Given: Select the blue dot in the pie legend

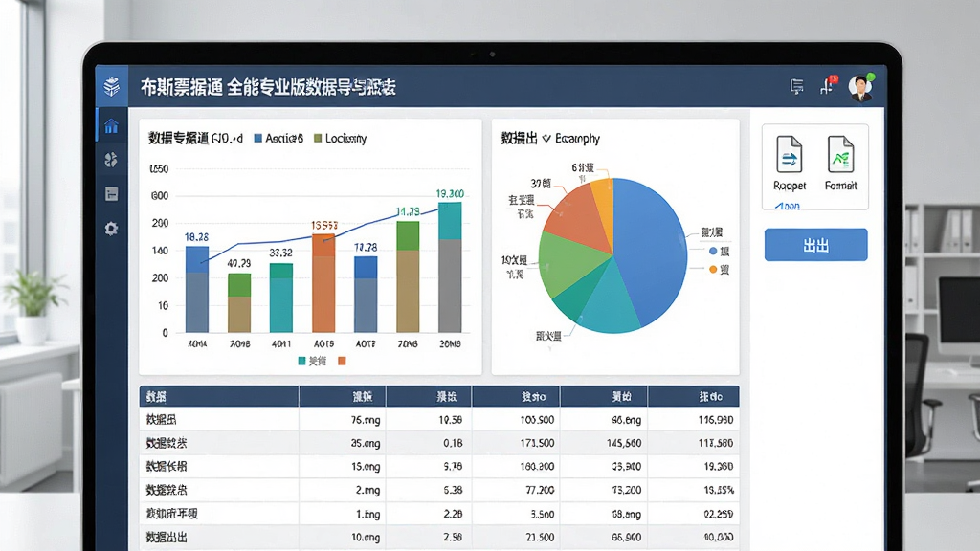Looking at the screenshot, I should click(x=713, y=252).
